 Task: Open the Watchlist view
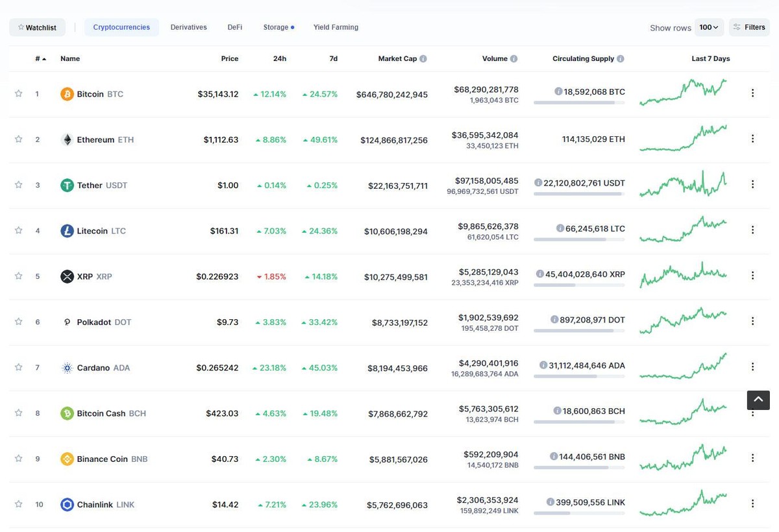pyautogui.click(x=37, y=27)
